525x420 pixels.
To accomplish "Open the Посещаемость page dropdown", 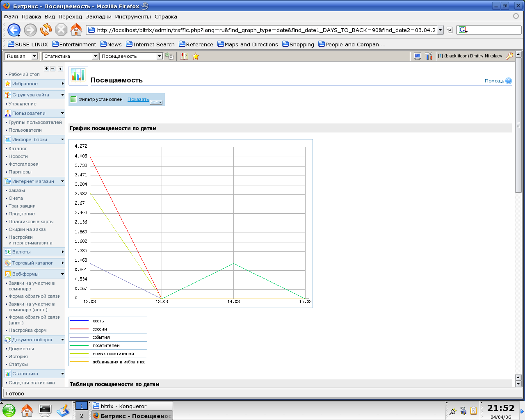I will (131, 56).
